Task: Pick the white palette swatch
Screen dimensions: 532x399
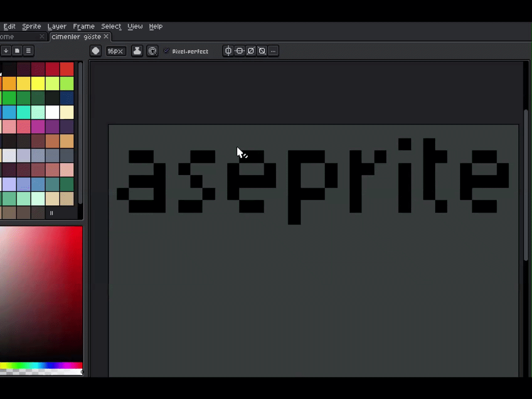Action: [52, 112]
